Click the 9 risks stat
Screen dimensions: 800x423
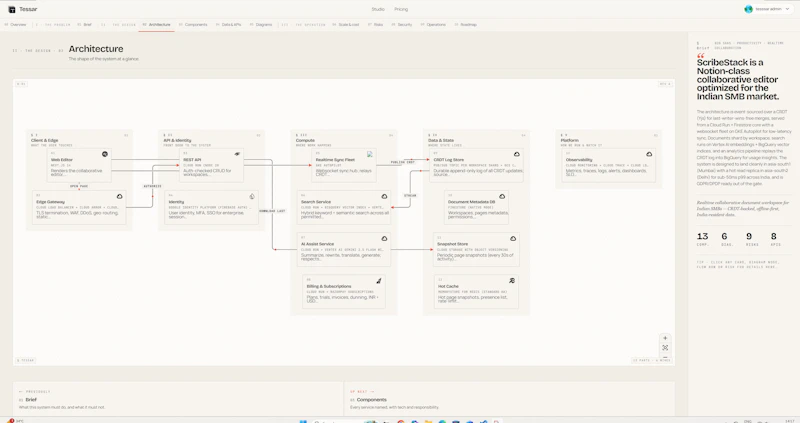[752, 239]
